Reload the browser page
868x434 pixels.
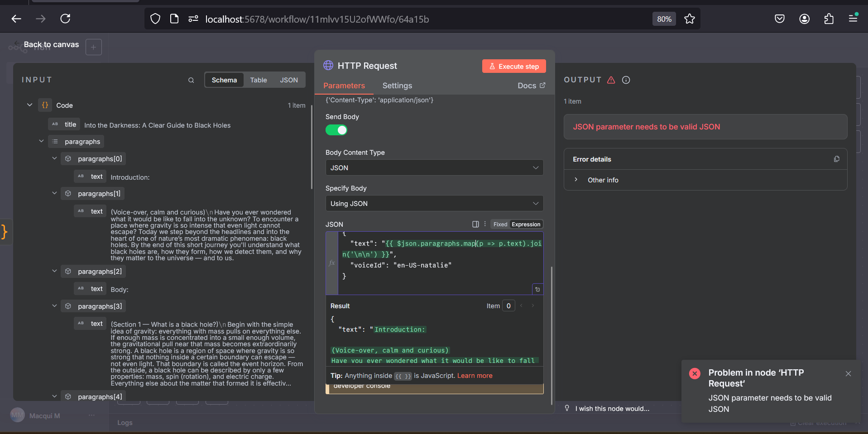tap(65, 19)
